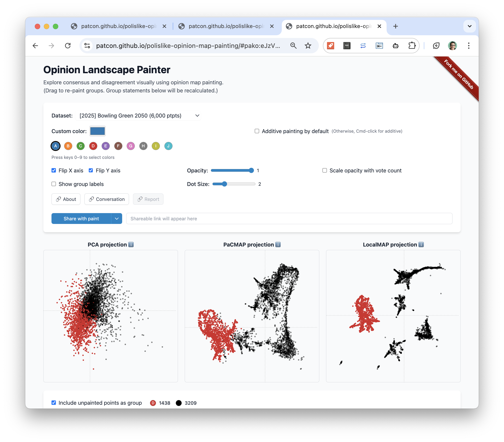Open the Dataset dropdown

(138, 115)
